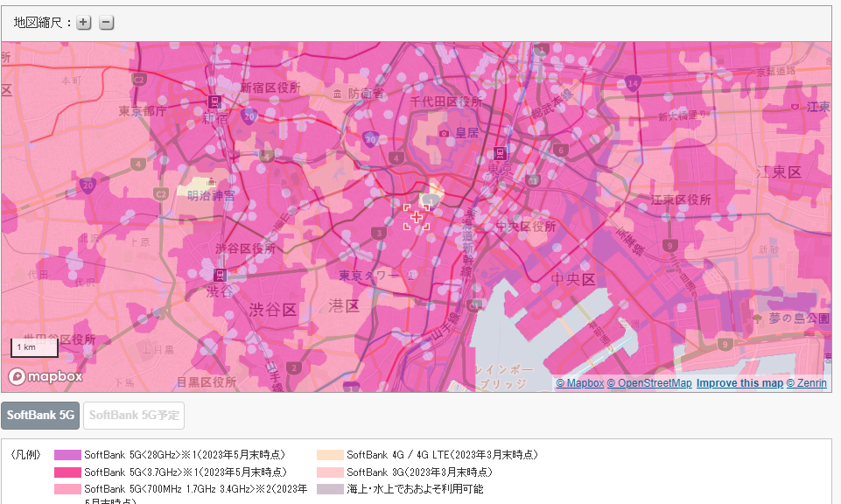The image size is (841, 504).
Task: Open the Mapbox attribution link
Action: point(580,383)
